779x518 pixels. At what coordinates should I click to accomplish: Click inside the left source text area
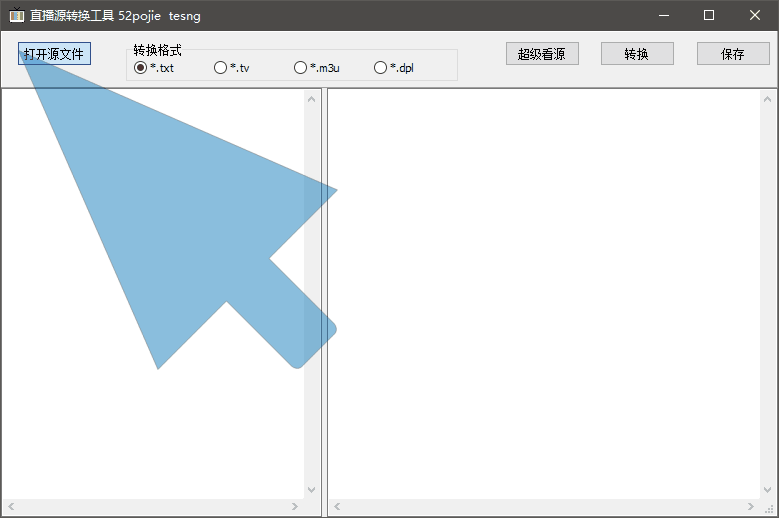point(153,295)
